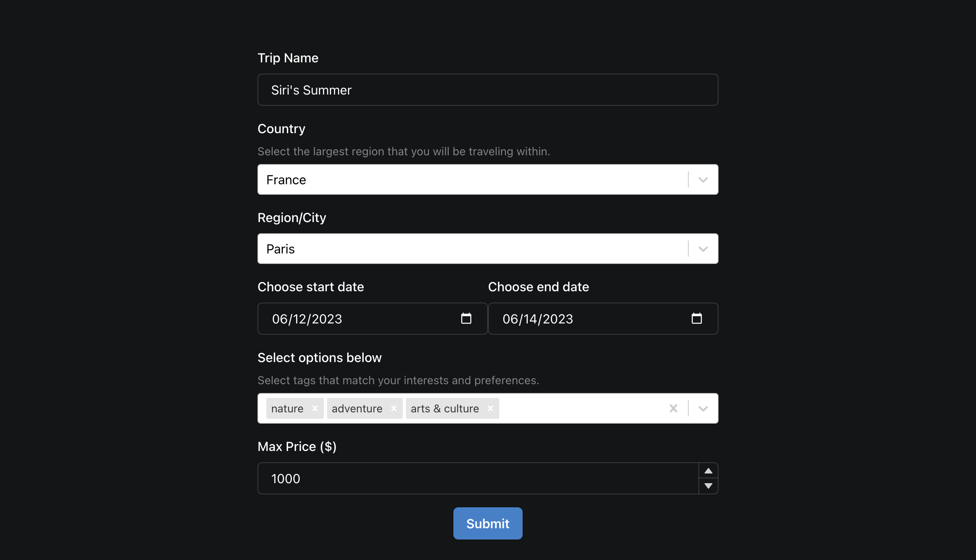
Task: Select the Trip Name field
Action: [488, 90]
